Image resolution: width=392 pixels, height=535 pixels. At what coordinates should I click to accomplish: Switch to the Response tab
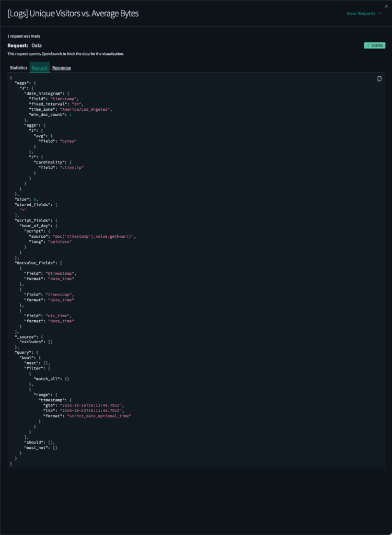[61, 67]
